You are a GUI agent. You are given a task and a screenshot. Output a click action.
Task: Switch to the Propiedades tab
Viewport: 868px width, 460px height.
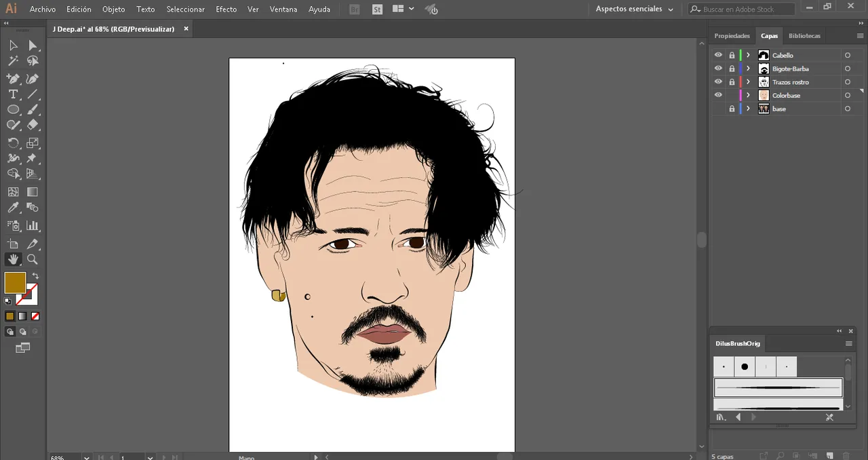pyautogui.click(x=732, y=36)
